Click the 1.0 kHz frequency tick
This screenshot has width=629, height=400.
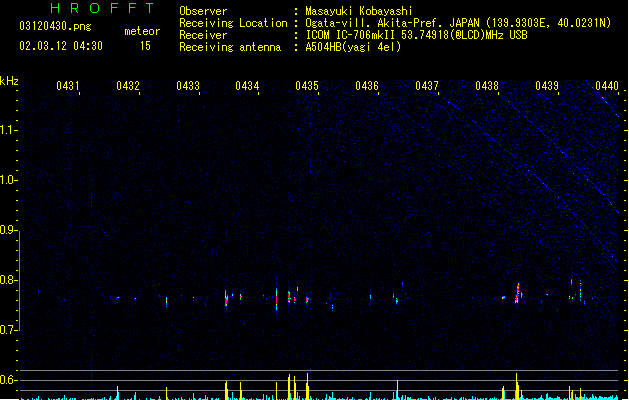8,180
